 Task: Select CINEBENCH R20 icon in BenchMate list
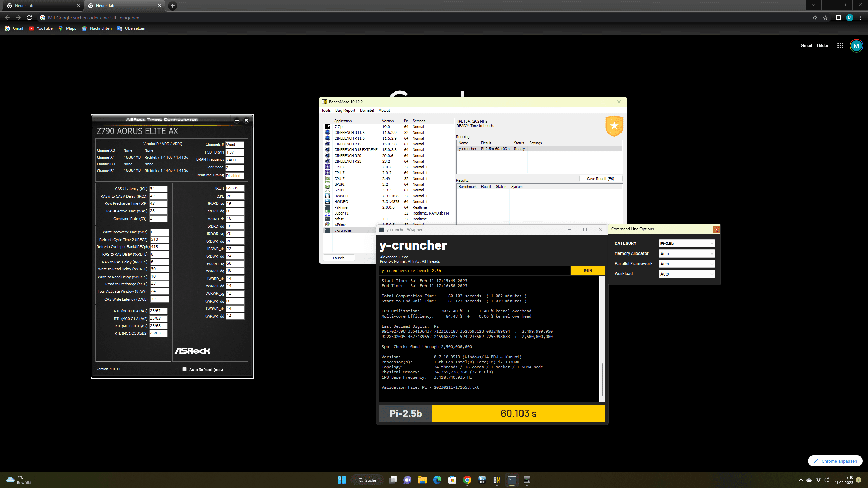(x=328, y=156)
